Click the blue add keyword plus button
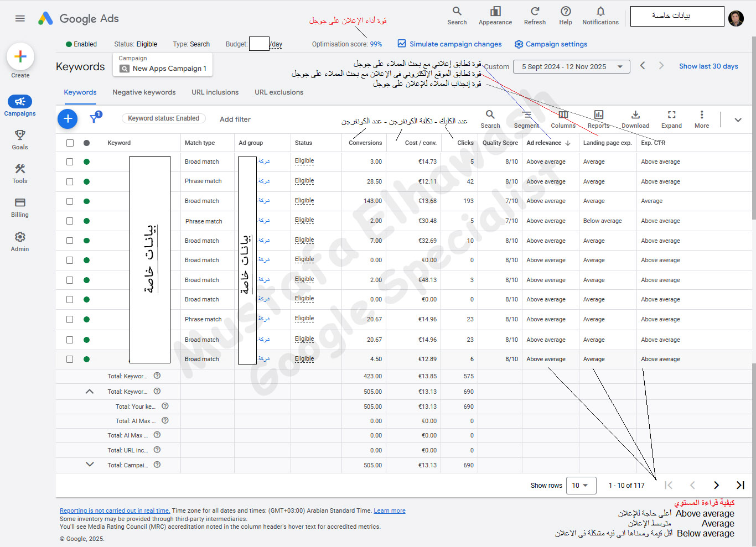 point(68,118)
